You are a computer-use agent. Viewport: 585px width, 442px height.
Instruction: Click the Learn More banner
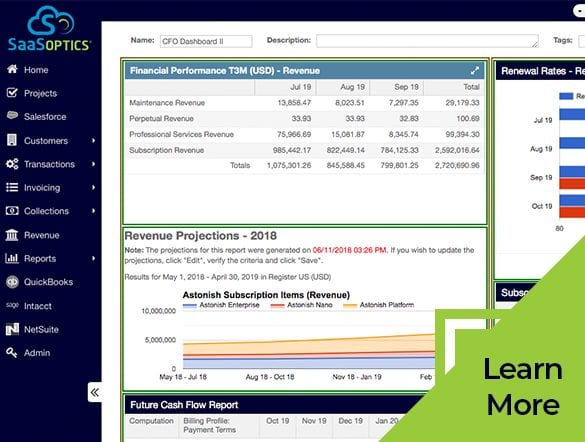[x=522, y=386]
